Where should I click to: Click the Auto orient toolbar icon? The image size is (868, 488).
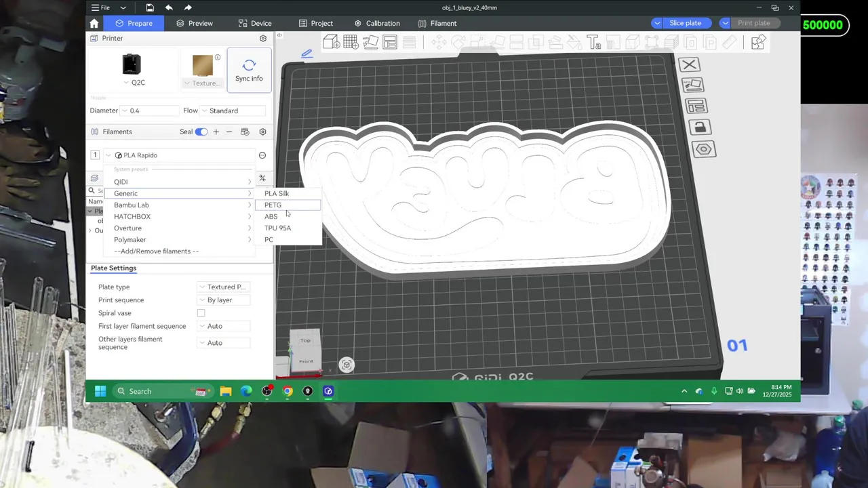[x=370, y=42]
